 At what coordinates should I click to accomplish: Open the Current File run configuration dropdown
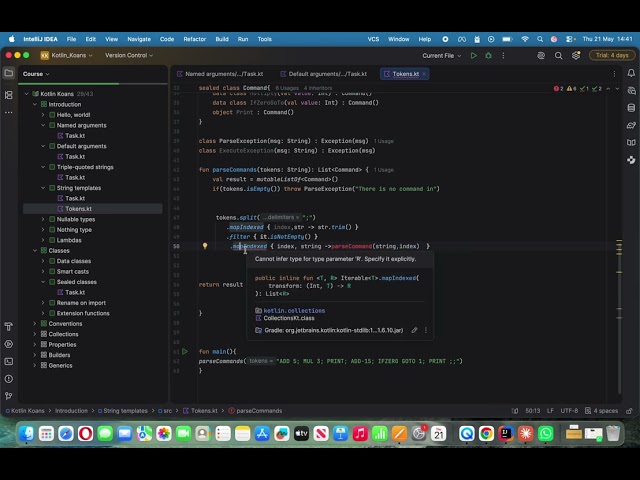[x=442, y=56]
